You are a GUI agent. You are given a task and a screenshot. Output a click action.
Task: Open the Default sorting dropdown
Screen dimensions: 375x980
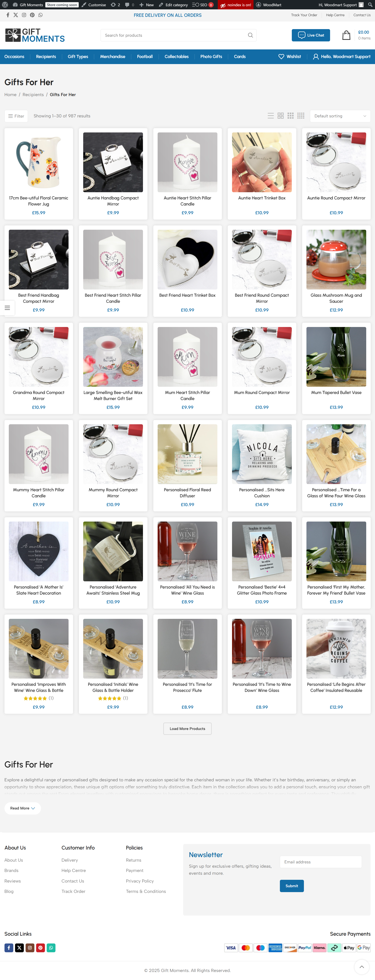click(340, 116)
